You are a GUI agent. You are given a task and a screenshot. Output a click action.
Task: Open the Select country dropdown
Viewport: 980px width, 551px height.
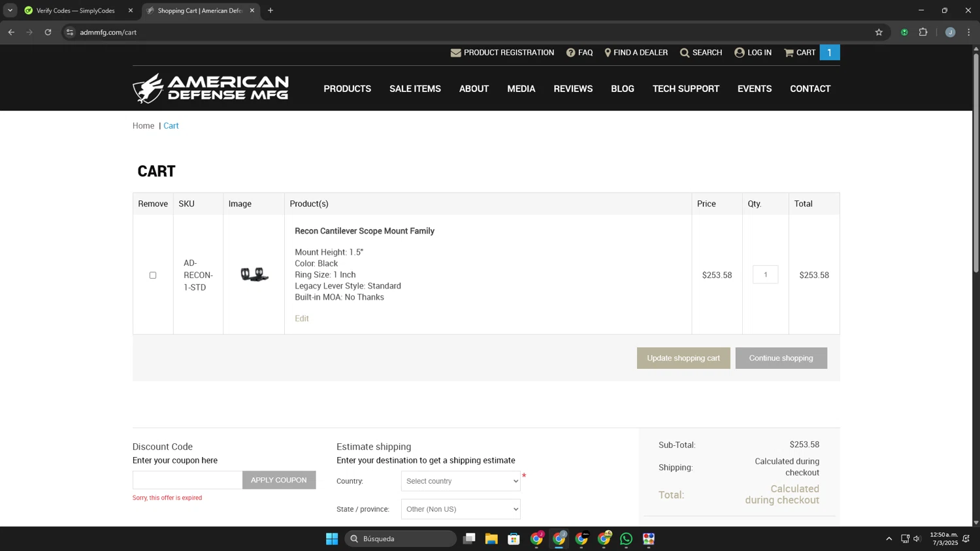[461, 481]
